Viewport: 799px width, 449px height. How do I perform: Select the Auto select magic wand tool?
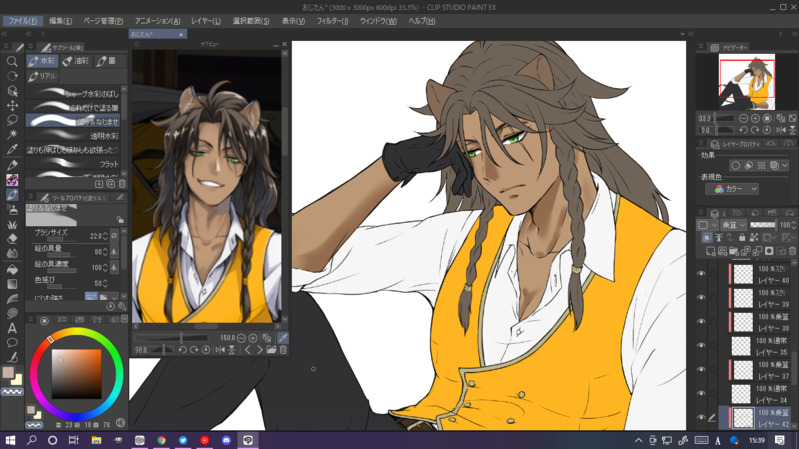12,134
